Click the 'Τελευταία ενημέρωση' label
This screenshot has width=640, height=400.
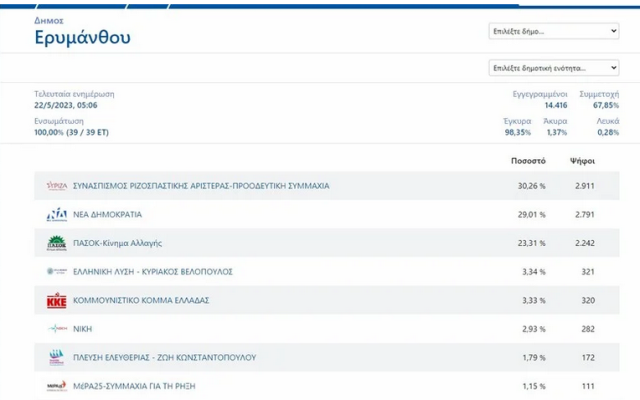74,94
